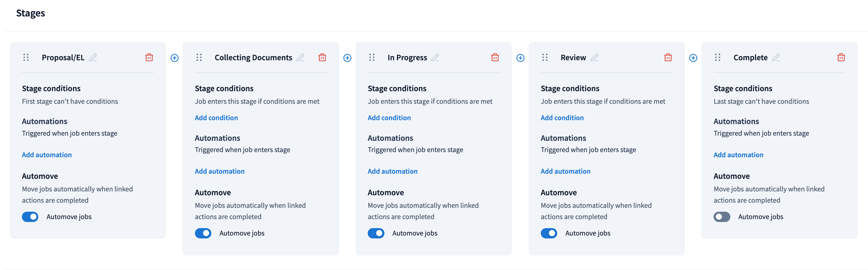The width and height of the screenshot is (868, 270).
Task: Insert a stage after Proposal/EL with plus icon
Action: click(x=175, y=58)
